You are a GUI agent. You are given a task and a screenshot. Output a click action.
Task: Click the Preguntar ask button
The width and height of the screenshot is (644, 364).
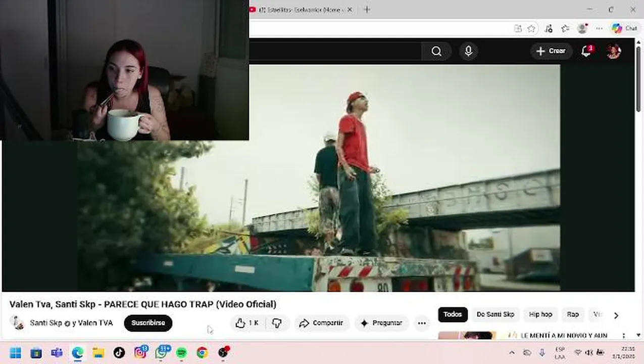[x=382, y=323]
